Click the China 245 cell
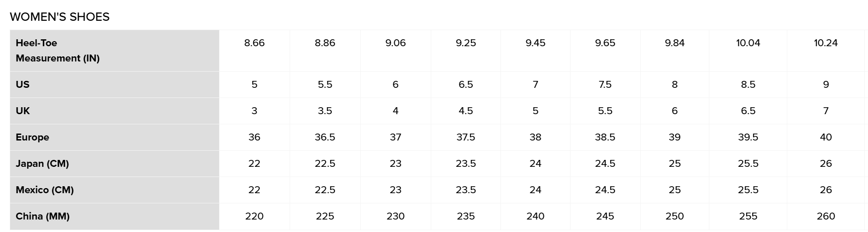The width and height of the screenshot is (868, 232). point(605,216)
